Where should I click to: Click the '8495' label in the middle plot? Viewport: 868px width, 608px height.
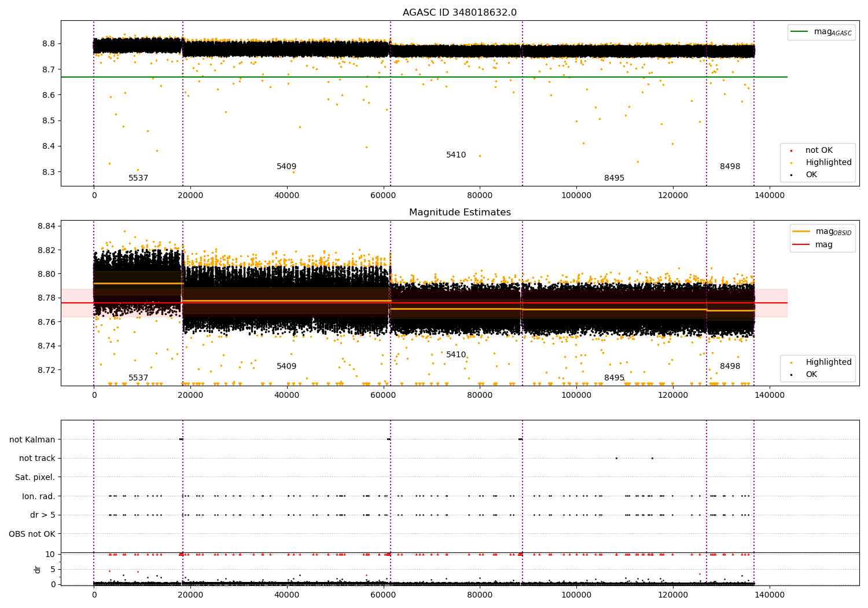tap(615, 378)
